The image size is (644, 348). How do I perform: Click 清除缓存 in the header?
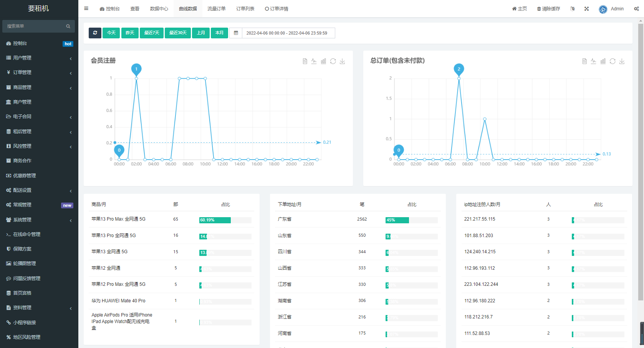[548, 9]
